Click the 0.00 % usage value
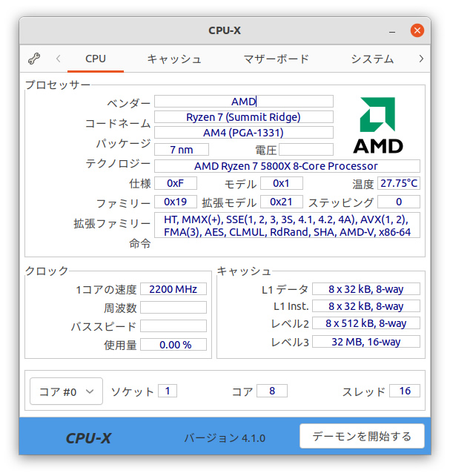This screenshot has height=476, width=450. pos(173,345)
